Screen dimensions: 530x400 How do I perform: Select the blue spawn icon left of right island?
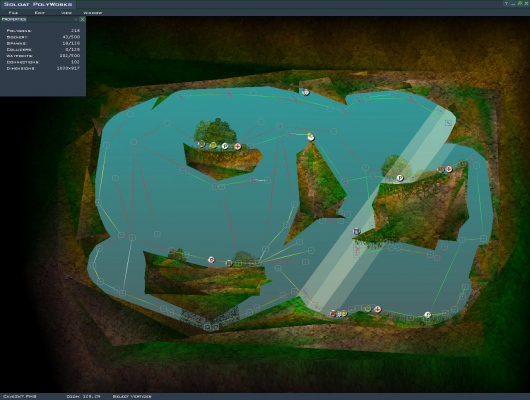coord(356,232)
